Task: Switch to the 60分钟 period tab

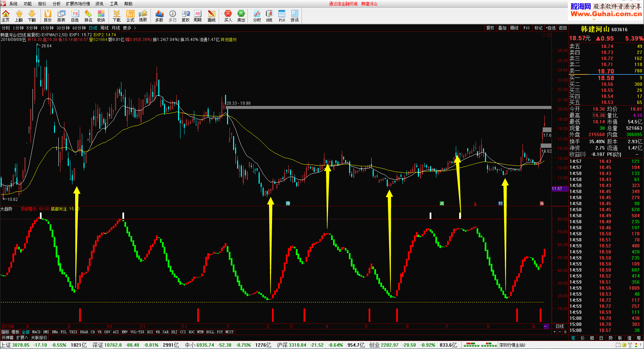Action: tap(79, 28)
